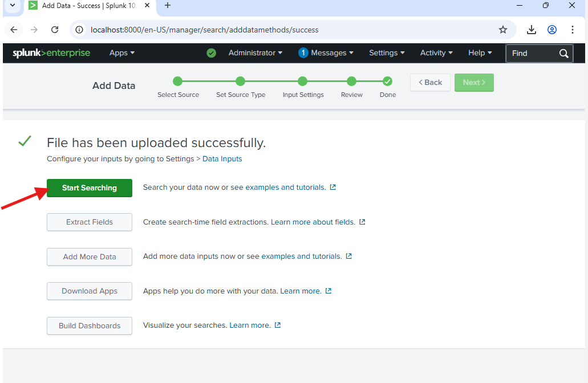Click the browser back arrow
Image resolution: width=588 pixels, height=383 pixels.
[14, 30]
